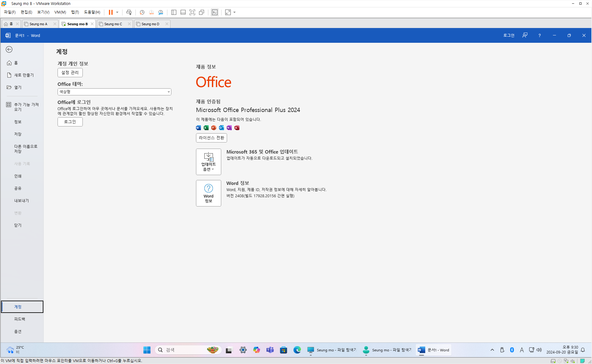Switch to the Seung mo C tab

click(113, 24)
